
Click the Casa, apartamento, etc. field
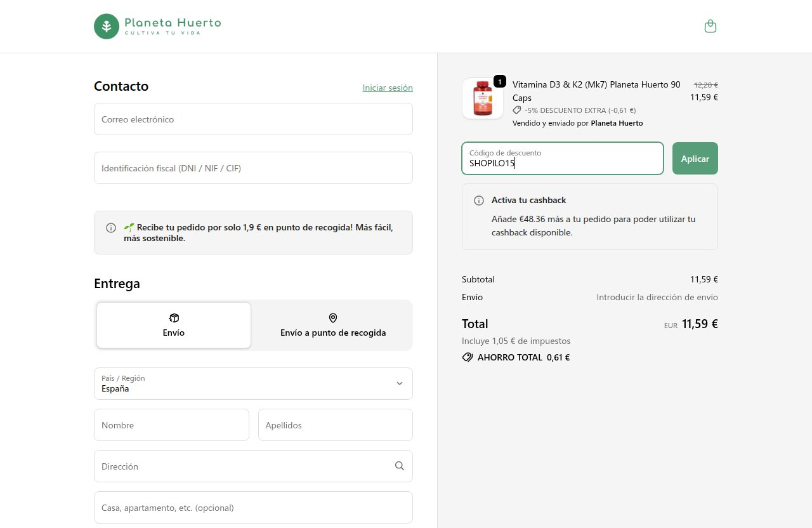[x=253, y=507]
